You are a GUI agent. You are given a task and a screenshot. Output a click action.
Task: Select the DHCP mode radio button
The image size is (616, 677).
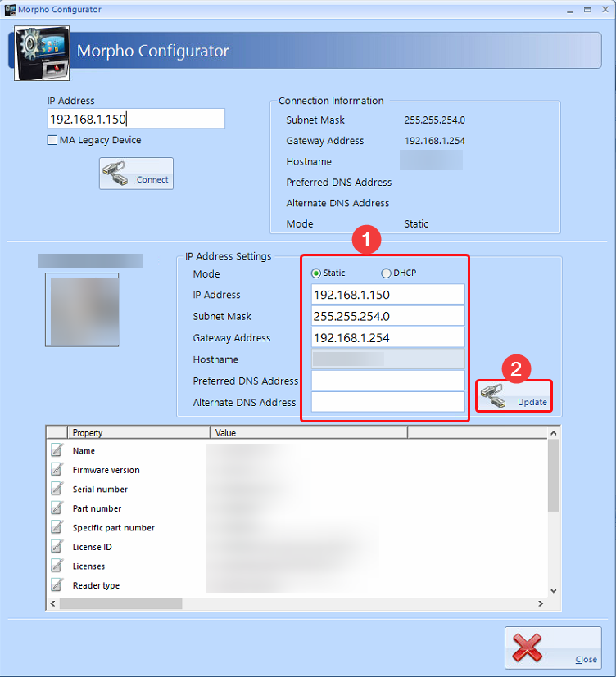386,273
